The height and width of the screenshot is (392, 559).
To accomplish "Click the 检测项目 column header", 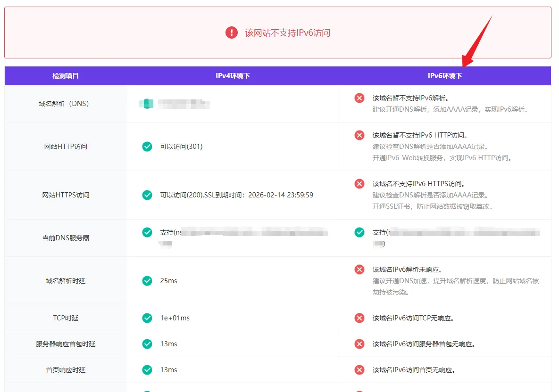I will 66,76.
